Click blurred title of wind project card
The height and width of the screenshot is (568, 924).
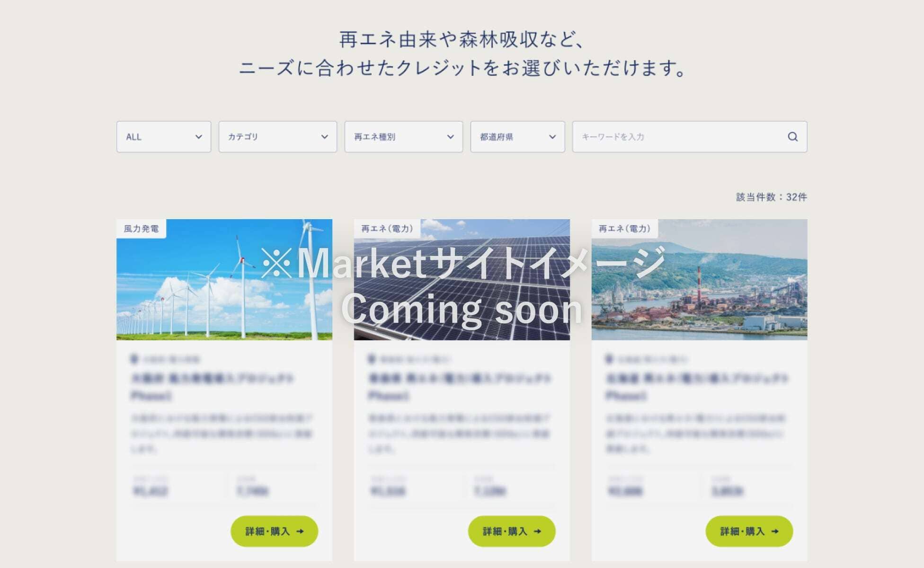(212, 379)
